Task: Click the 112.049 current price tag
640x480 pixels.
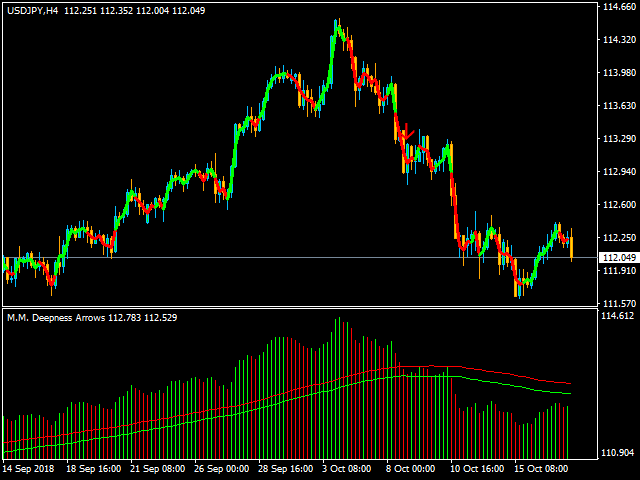Action: (618, 258)
